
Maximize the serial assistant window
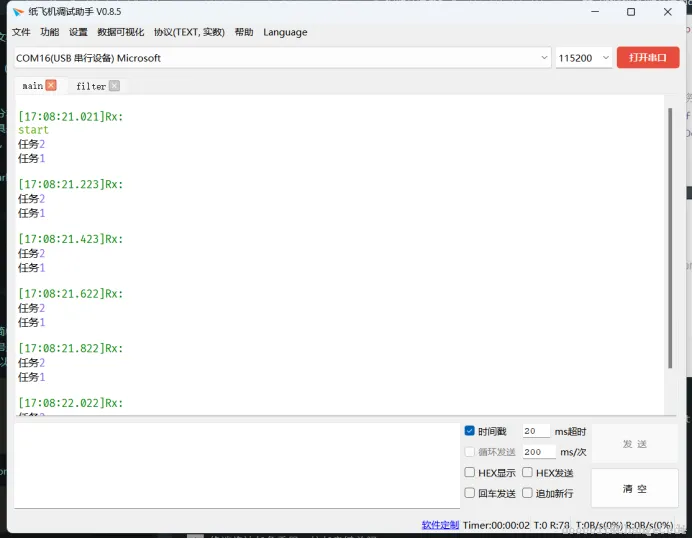pos(631,12)
